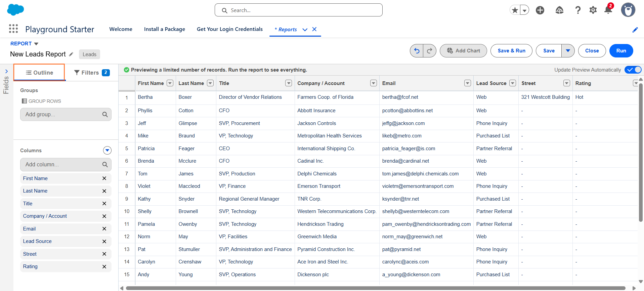Close the Reports tab
The image size is (644, 291).
(314, 29)
